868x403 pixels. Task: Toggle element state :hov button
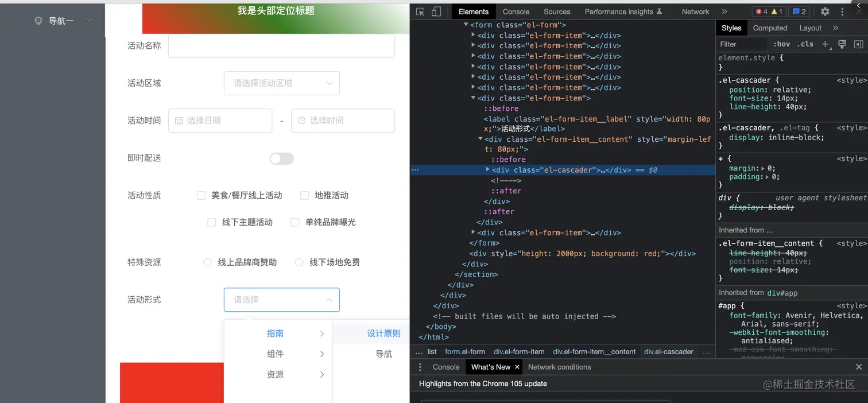[x=781, y=44]
